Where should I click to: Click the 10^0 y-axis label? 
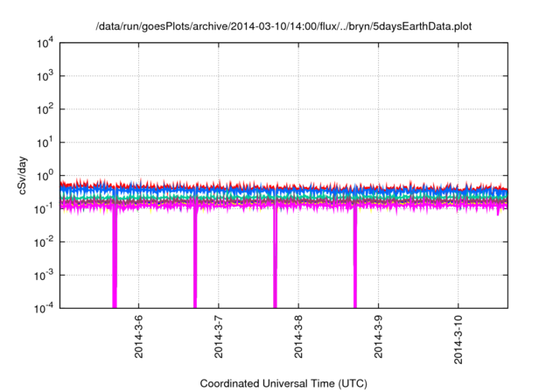tap(45, 176)
